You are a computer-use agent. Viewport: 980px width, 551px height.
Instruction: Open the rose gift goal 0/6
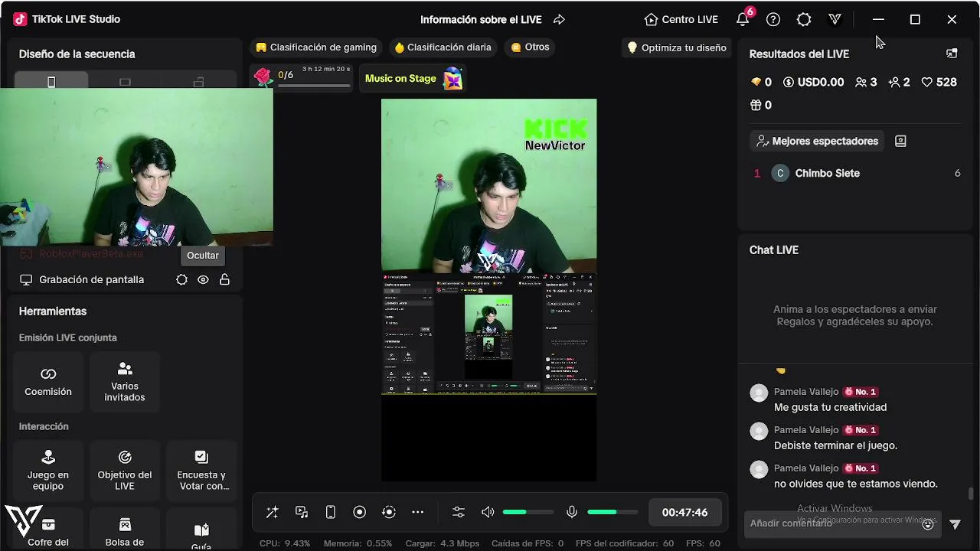[302, 77]
